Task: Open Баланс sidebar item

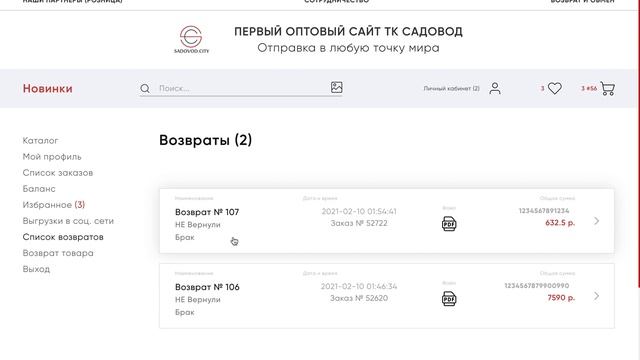Action: pyautogui.click(x=39, y=189)
